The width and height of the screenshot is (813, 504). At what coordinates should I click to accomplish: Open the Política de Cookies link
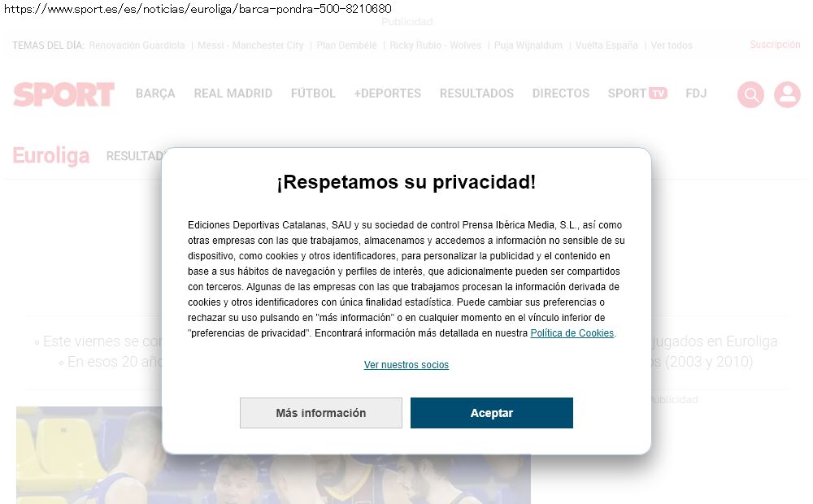(x=572, y=333)
